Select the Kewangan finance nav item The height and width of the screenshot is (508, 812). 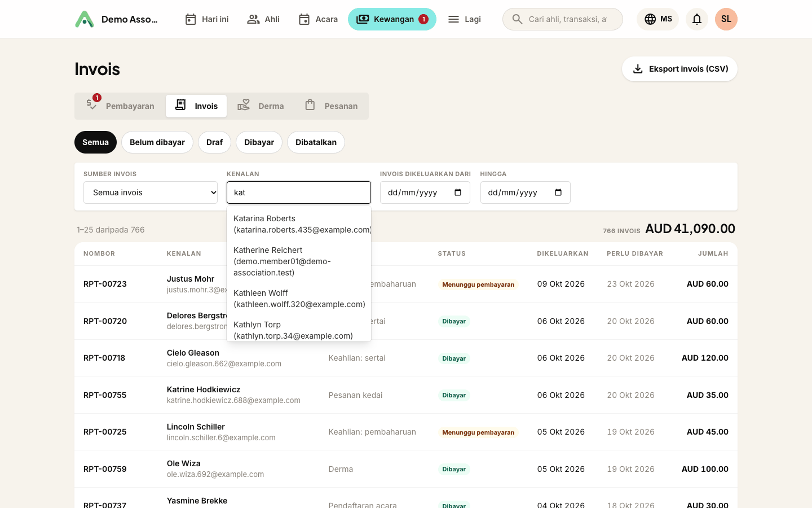pos(392,19)
